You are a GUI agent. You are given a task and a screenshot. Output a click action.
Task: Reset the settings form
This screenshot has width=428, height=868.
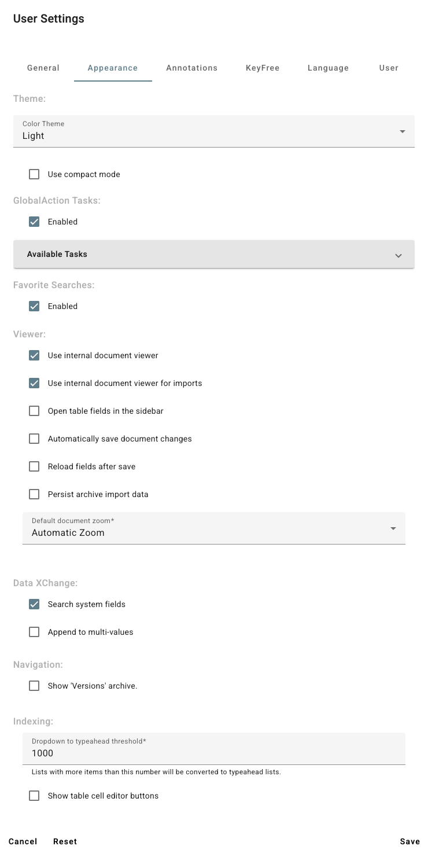pos(65,841)
